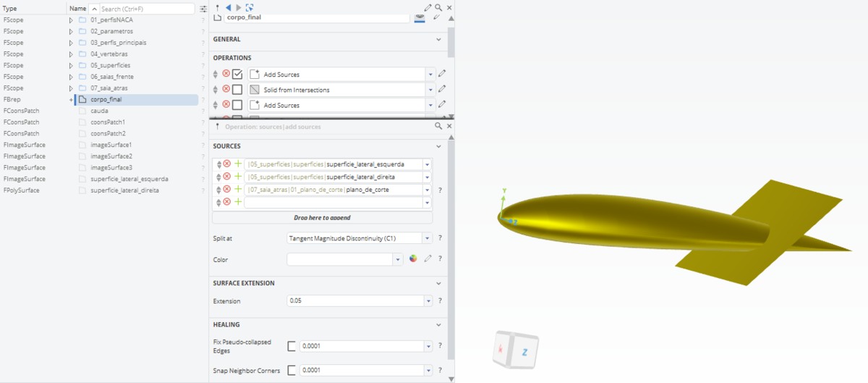Click Drop here to append button
The image size is (868, 383).
322,217
